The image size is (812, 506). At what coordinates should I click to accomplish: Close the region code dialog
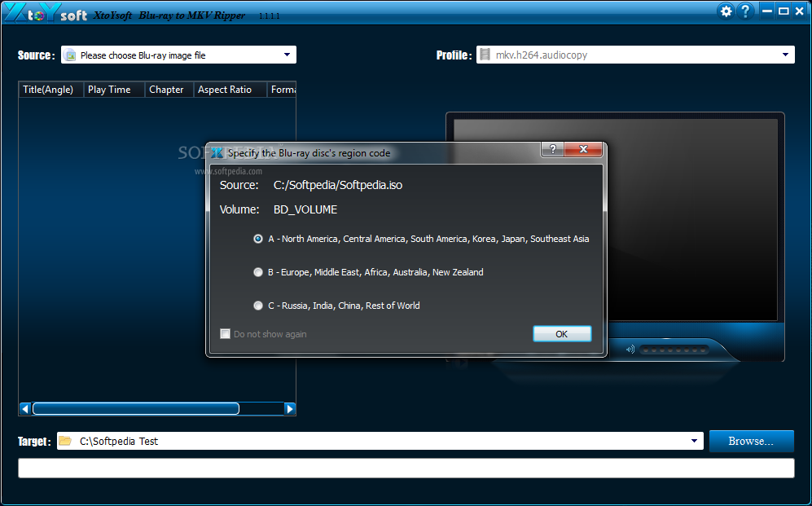(583, 149)
